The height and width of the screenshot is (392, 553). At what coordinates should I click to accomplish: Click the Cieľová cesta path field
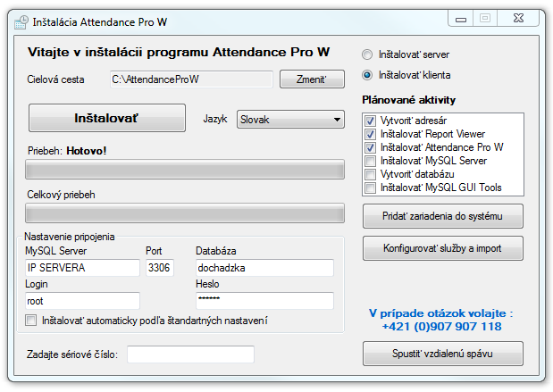(191, 79)
